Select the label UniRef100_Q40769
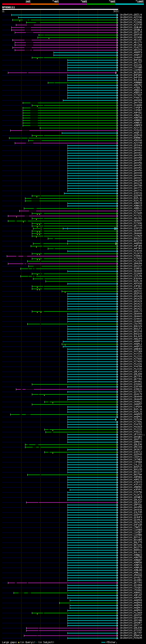The height and width of the screenshot is (644, 146). (x=131, y=103)
